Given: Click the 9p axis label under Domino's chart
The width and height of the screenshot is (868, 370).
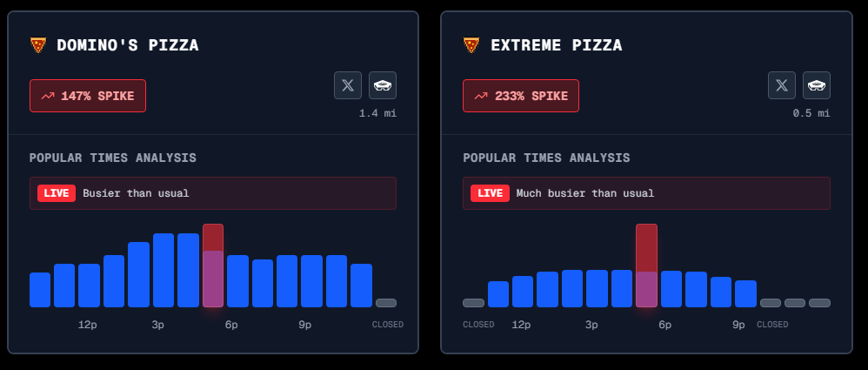Looking at the screenshot, I should click(305, 325).
